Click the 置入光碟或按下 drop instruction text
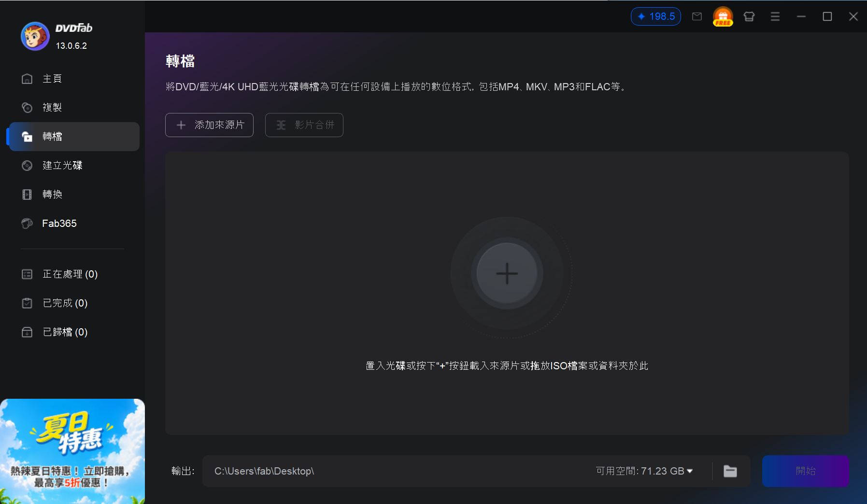 point(507,366)
